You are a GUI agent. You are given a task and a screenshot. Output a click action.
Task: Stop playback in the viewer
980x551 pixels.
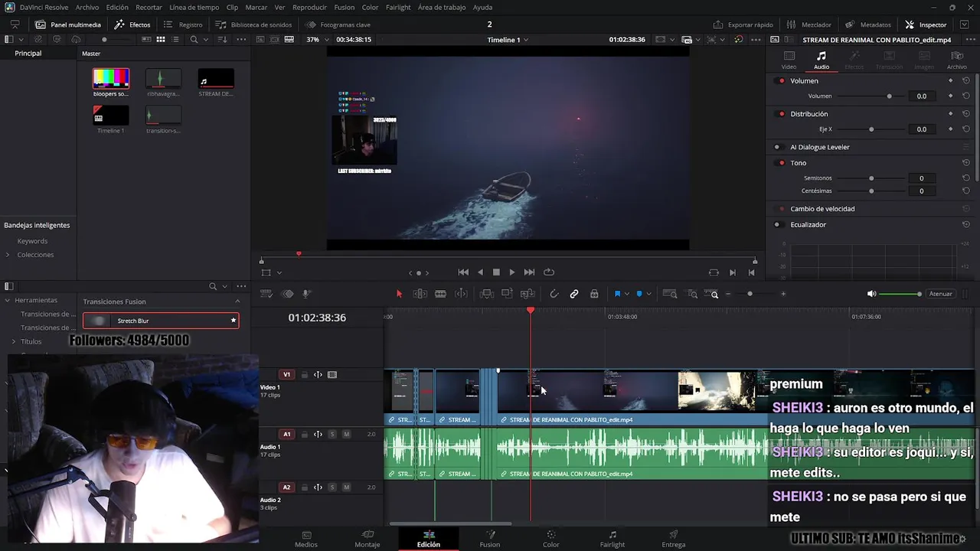click(496, 272)
